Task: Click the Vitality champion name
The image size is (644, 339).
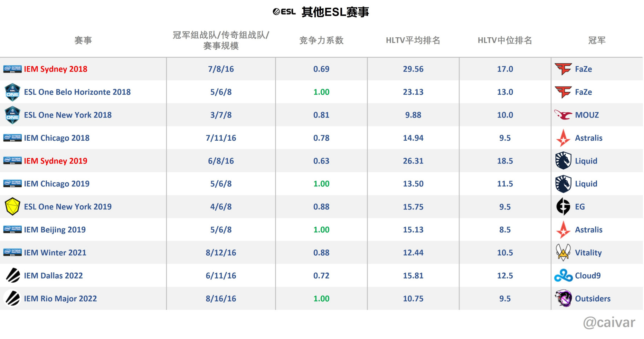Action: [588, 252]
